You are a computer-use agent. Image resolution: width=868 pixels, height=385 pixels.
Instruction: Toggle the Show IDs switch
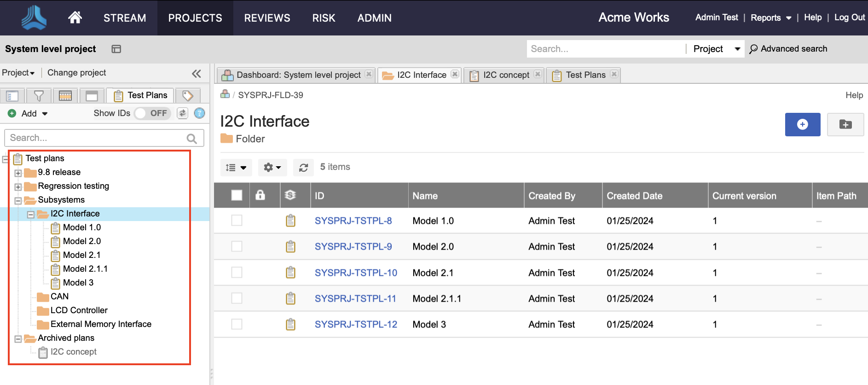point(153,113)
